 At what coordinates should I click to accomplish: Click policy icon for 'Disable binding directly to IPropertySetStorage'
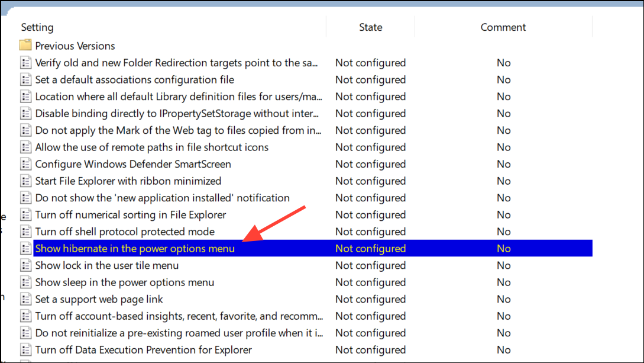click(x=25, y=113)
